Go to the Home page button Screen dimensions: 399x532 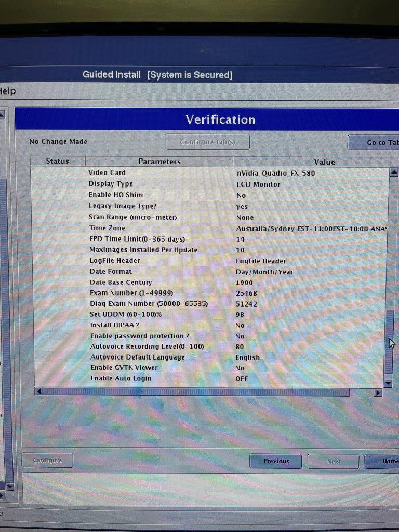383,461
